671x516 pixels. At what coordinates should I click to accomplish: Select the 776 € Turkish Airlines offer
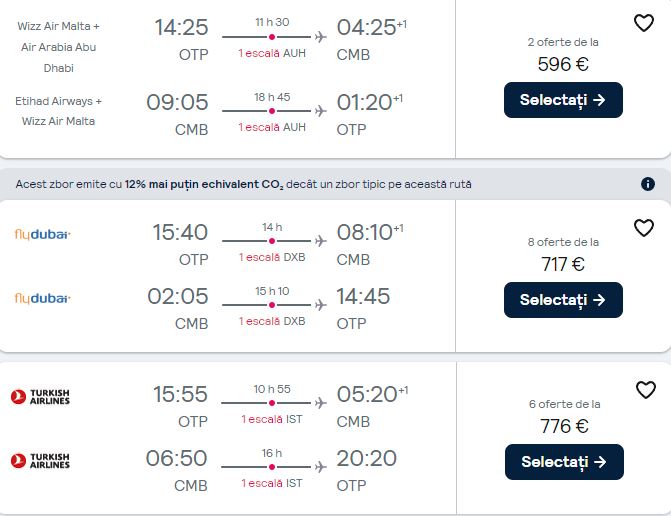tap(564, 462)
